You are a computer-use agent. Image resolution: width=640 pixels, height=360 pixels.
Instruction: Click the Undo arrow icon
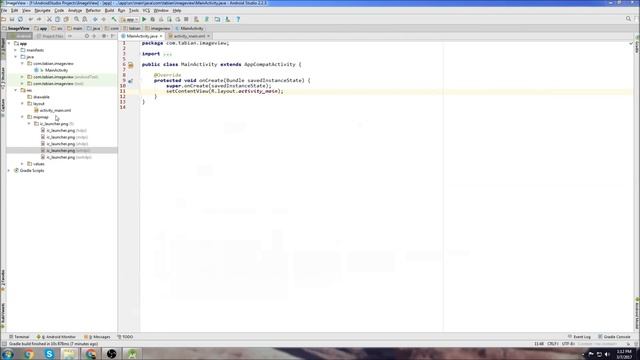(31, 19)
